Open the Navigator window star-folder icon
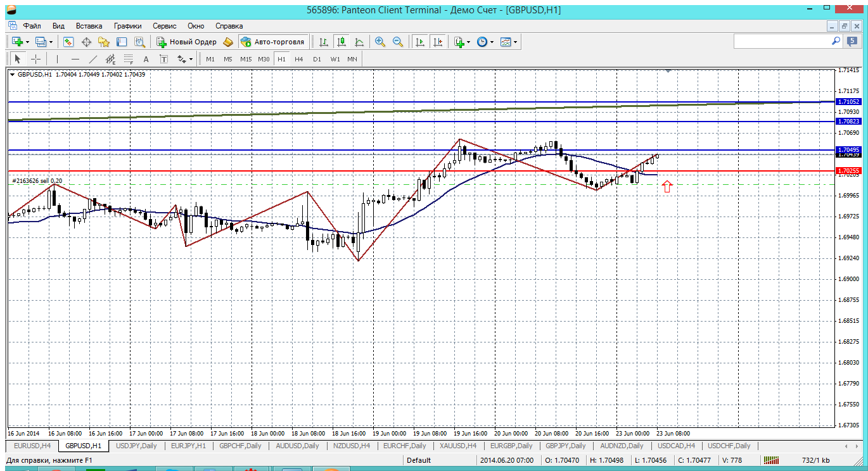This screenshot has height=471, width=868. click(x=104, y=42)
